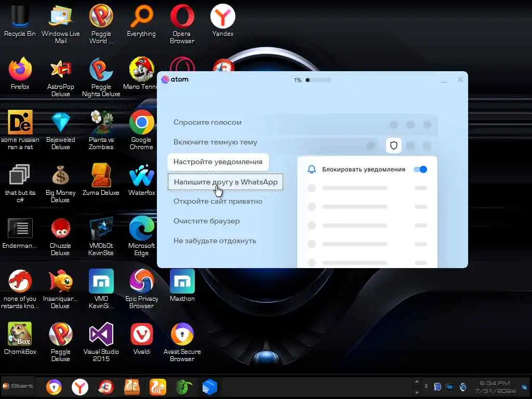Open Plants vs Zombies shortcut

(x=101, y=129)
